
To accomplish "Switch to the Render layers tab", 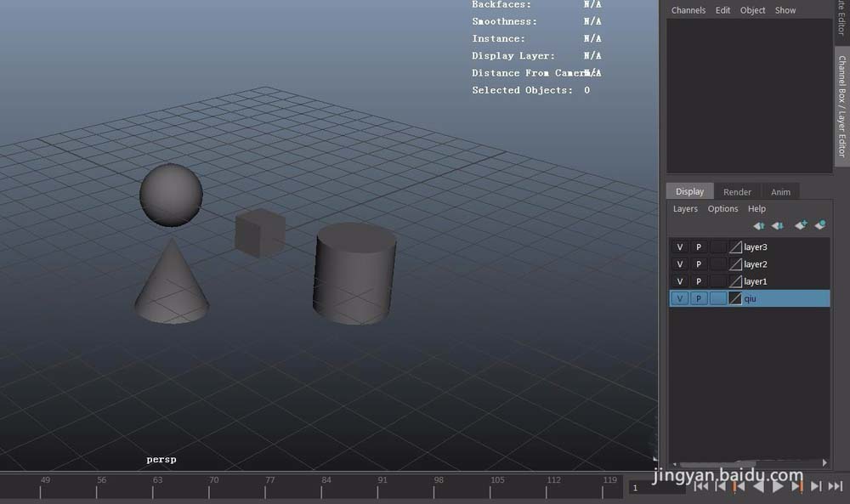I will 737,192.
